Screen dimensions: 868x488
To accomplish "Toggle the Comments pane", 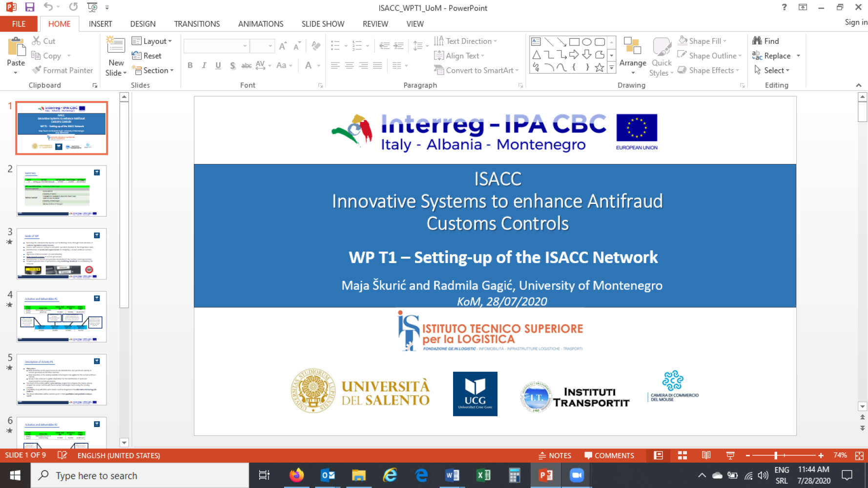I will (x=609, y=455).
